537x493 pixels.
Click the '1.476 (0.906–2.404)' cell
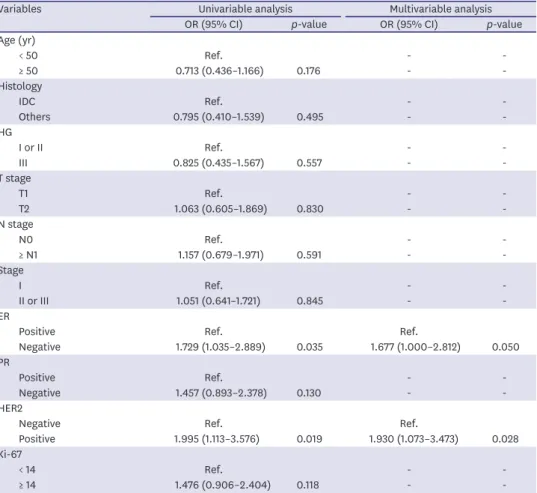[x=223, y=485]
